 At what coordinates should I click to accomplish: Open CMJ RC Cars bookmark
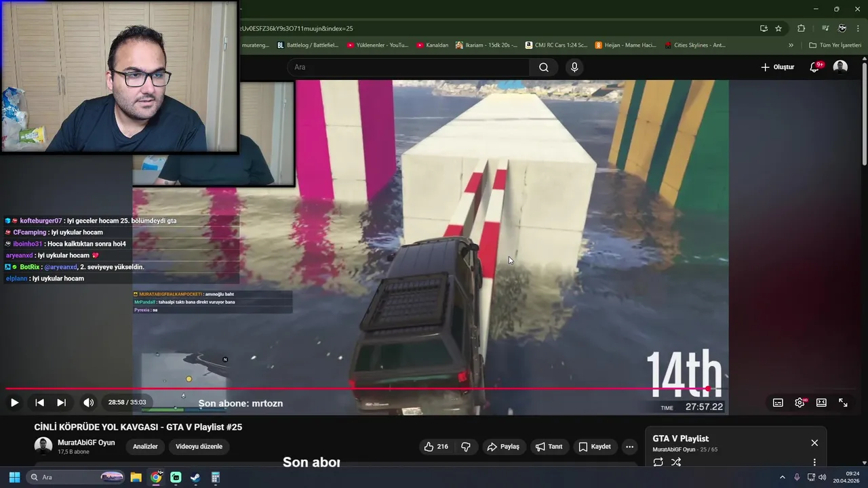coord(555,45)
